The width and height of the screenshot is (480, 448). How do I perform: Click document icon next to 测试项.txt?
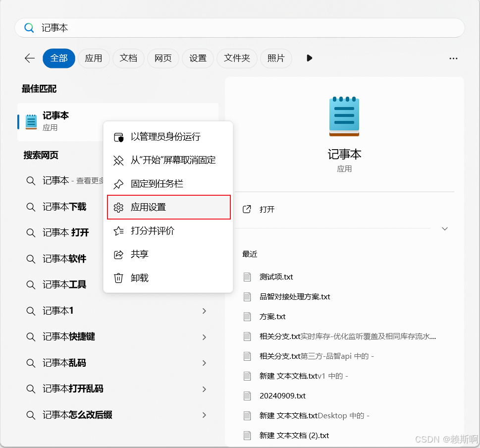click(x=247, y=277)
